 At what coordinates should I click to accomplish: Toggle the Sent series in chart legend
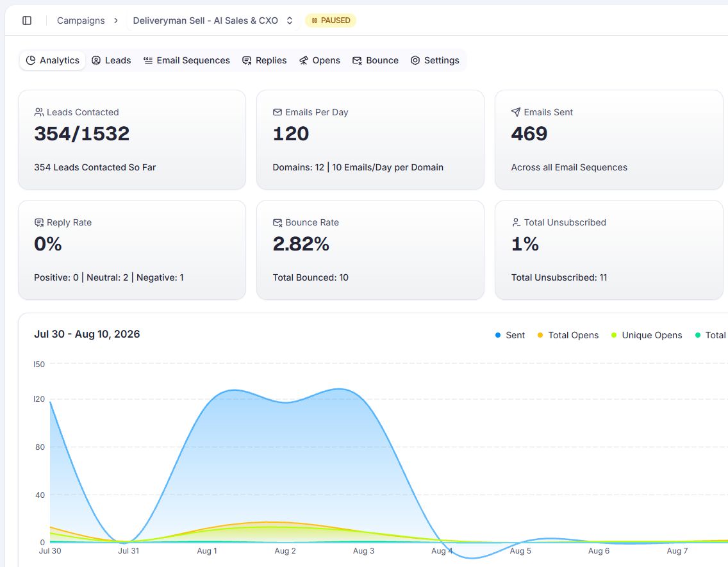tap(509, 335)
